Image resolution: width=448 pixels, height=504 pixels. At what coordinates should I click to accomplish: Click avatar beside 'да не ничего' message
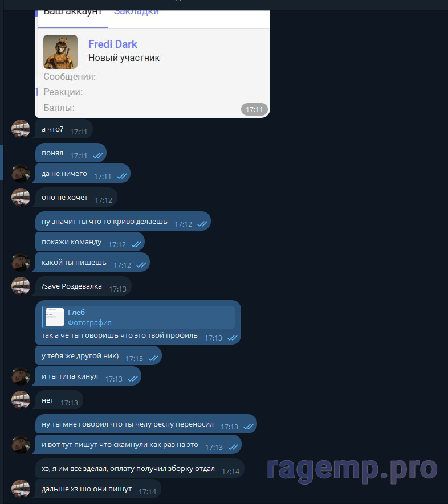click(21, 174)
